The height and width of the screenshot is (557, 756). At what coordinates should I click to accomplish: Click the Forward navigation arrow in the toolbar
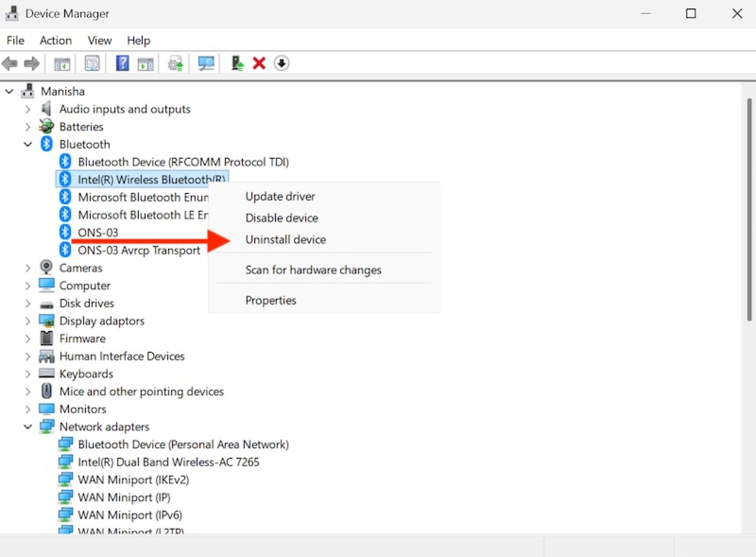32,63
